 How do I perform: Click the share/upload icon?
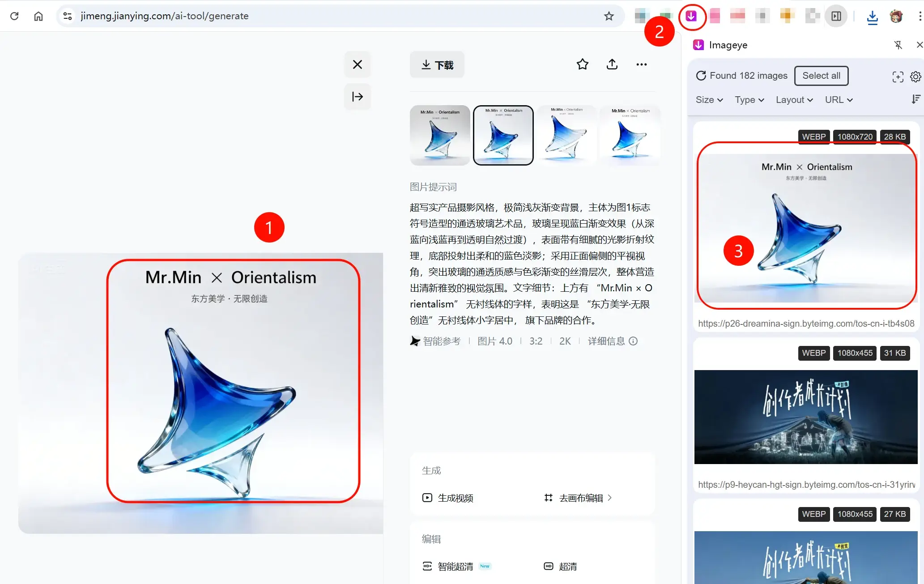(x=612, y=64)
